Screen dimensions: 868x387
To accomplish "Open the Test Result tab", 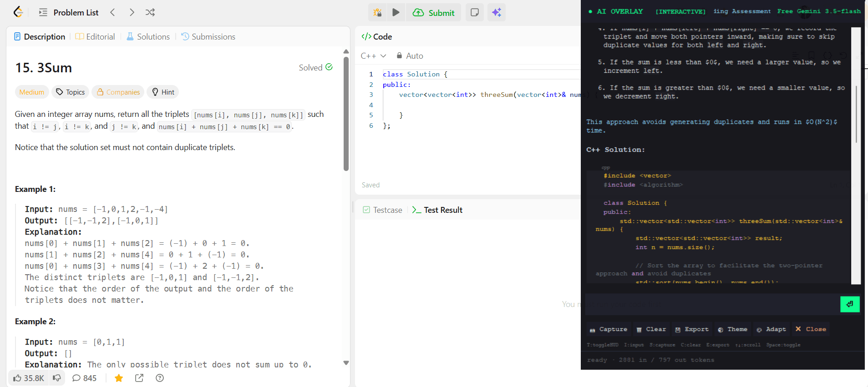I will pos(437,210).
